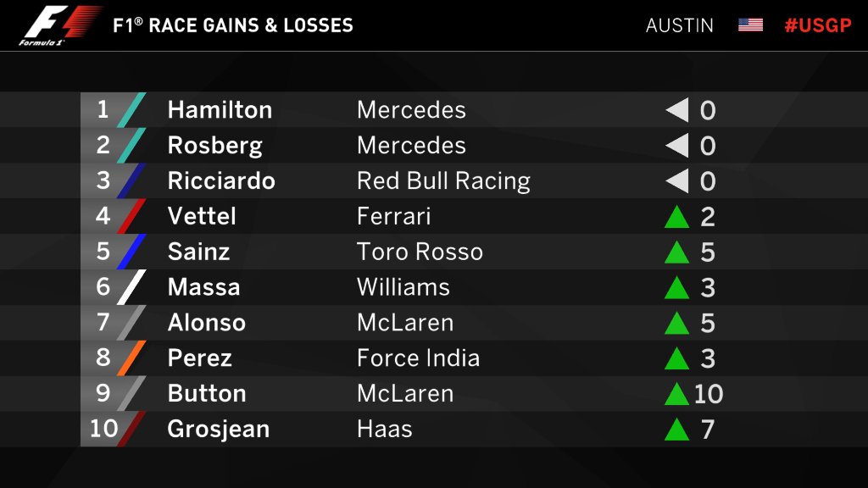Click the white arrow in Rosberg's row
868x488 pixels.
677,146
